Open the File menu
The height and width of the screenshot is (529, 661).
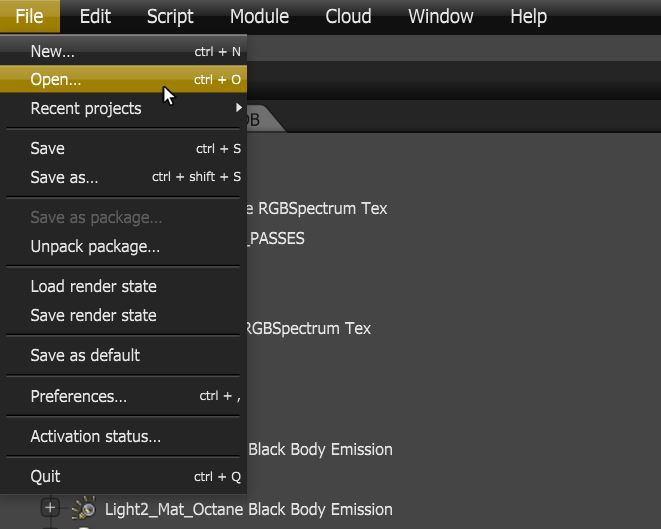(x=30, y=16)
